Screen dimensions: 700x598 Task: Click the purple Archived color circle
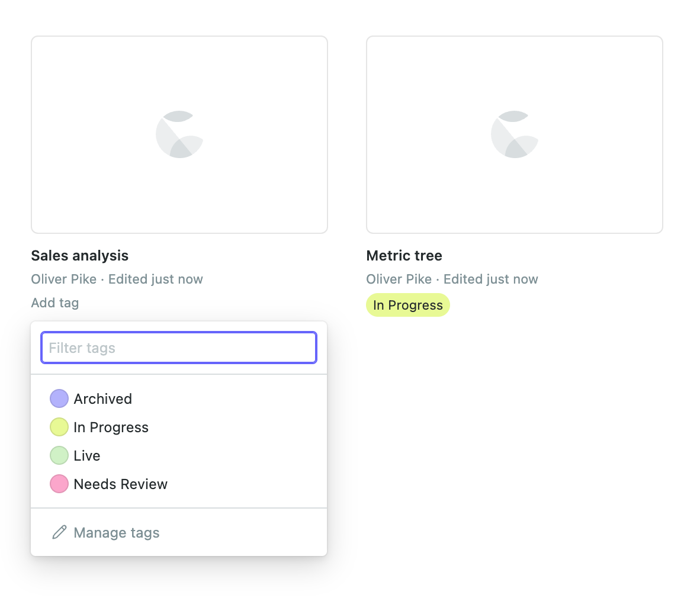click(59, 398)
